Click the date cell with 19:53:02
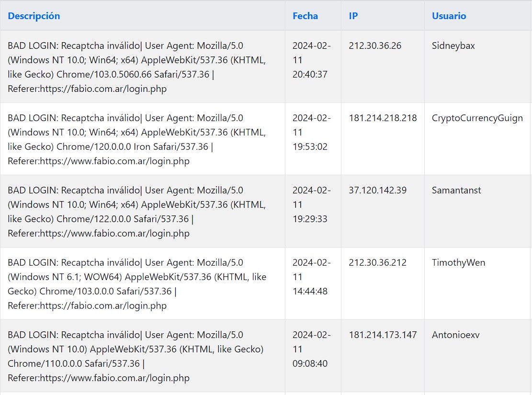 point(311,133)
